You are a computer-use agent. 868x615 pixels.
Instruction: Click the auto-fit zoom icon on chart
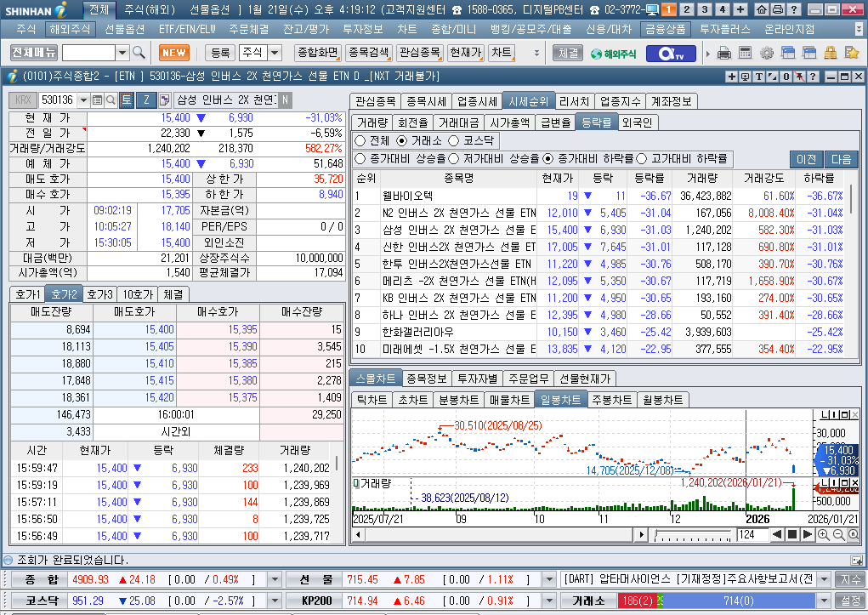pyautogui.click(x=853, y=535)
